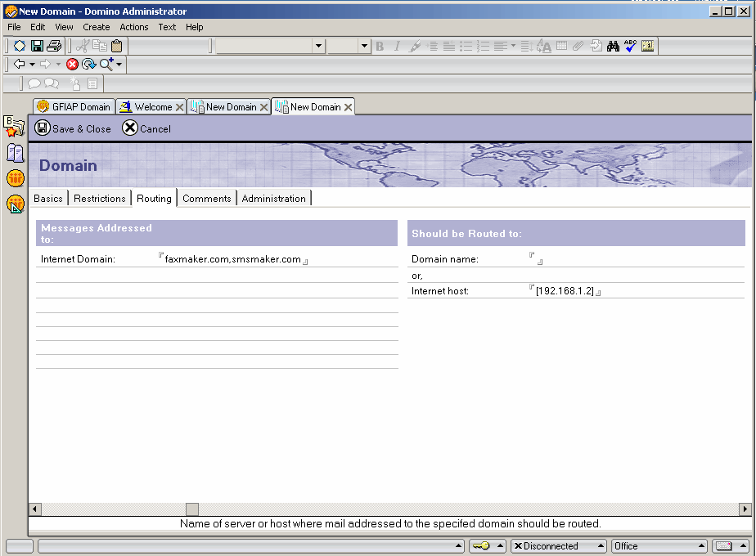
Task: Click the Paste clipboard icon
Action: [116, 46]
